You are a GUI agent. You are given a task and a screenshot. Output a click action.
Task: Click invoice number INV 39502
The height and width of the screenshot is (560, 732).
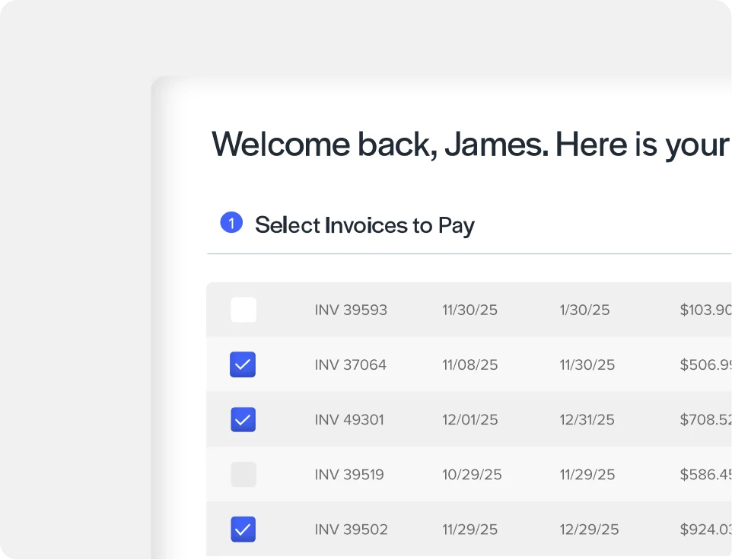pos(351,530)
